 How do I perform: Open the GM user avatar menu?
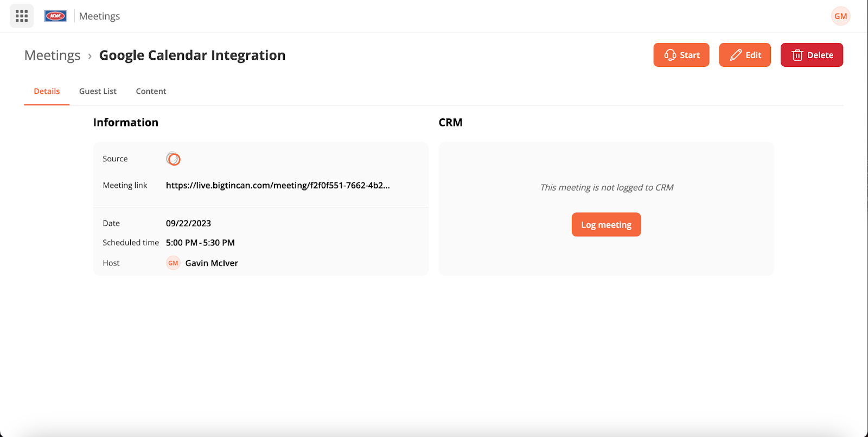pyautogui.click(x=840, y=16)
